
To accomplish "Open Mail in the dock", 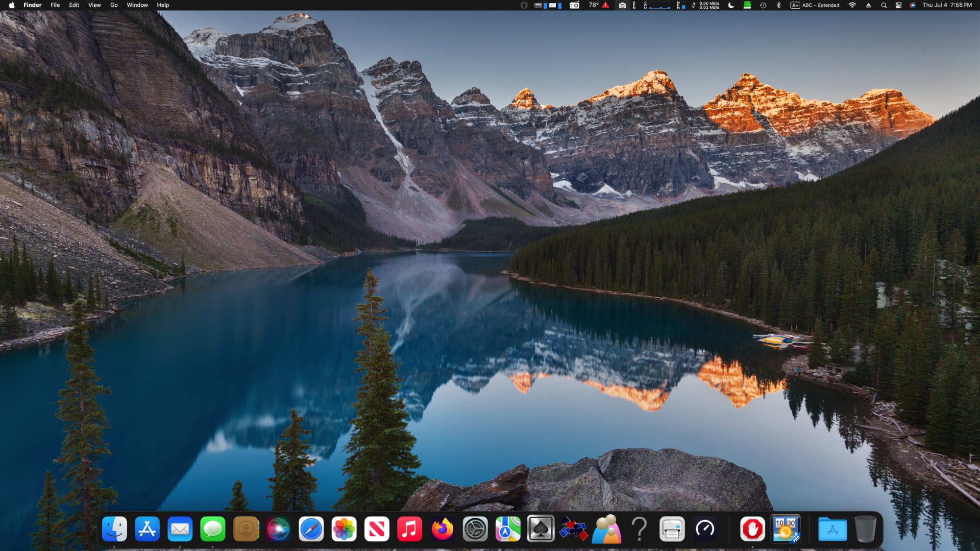I will pos(180,529).
